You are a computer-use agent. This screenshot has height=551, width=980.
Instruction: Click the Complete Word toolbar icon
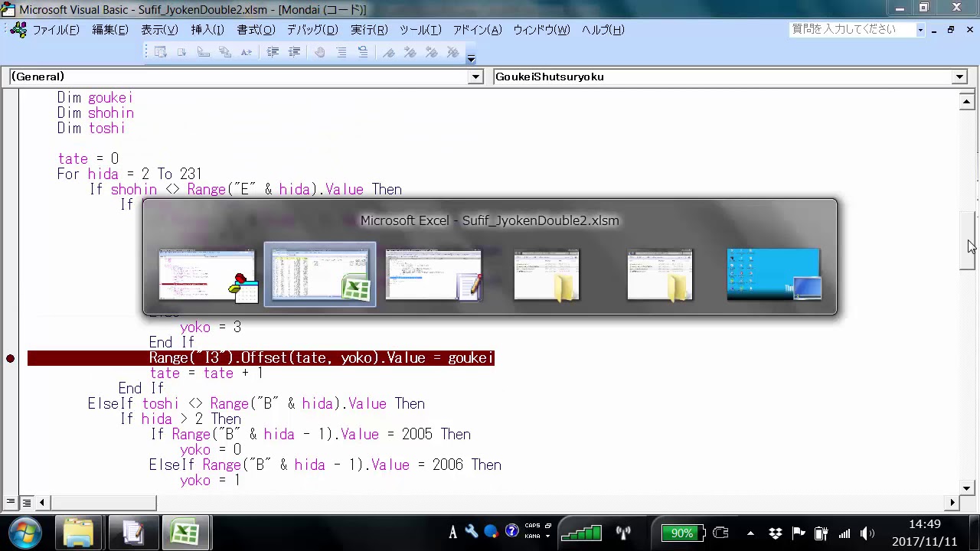pyautogui.click(x=247, y=52)
